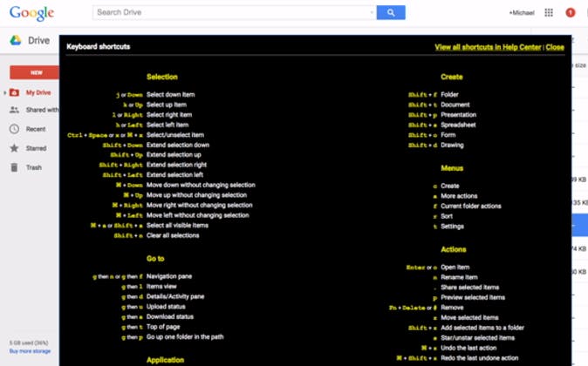Close the keyboard shortcuts overlay
The height and width of the screenshot is (366, 588).
(x=555, y=47)
